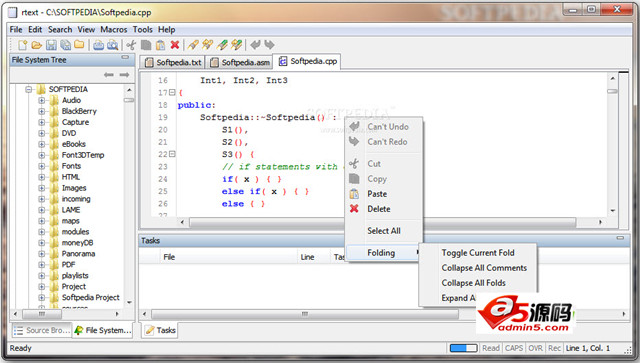Select the Softpedia.cpp tab
The width and height of the screenshot is (640, 363).
(x=307, y=61)
